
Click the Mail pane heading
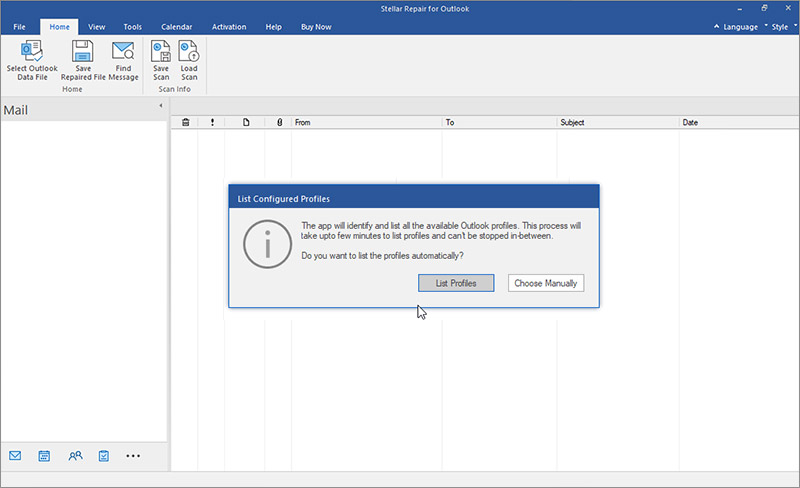16,110
